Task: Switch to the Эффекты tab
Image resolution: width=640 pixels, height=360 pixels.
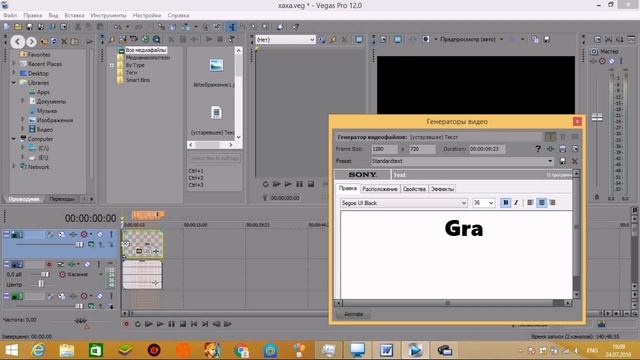Action: pyautogui.click(x=442, y=189)
